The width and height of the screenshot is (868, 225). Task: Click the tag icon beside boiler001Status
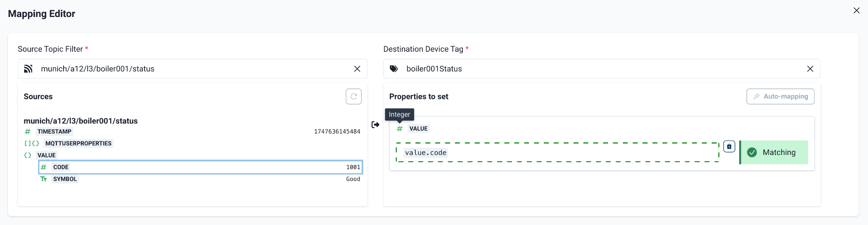click(394, 69)
